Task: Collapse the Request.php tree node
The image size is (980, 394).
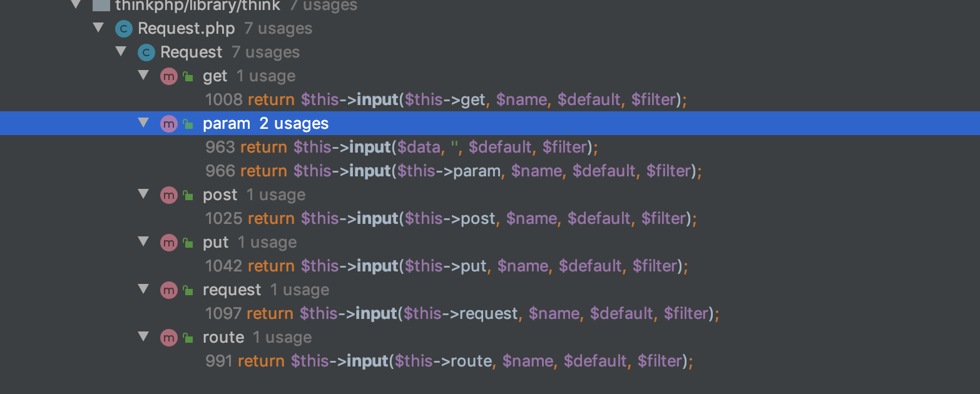Action: tap(98, 28)
